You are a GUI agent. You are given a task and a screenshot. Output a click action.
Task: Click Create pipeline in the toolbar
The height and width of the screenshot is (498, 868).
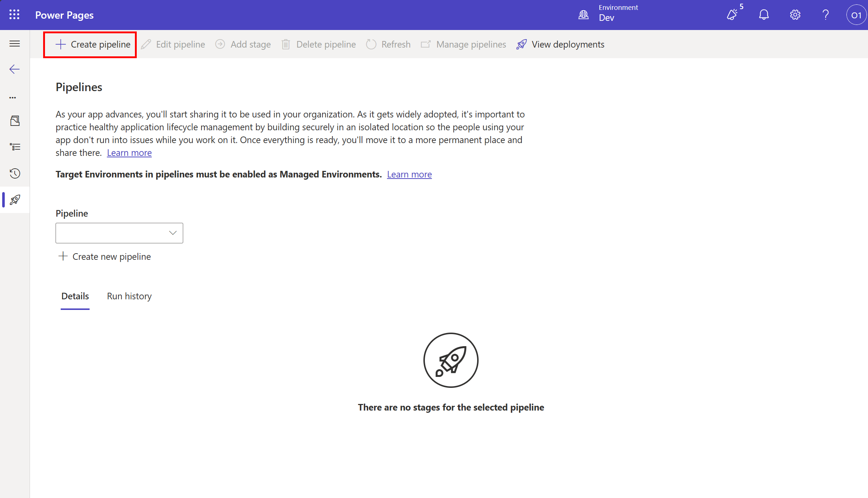93,45
